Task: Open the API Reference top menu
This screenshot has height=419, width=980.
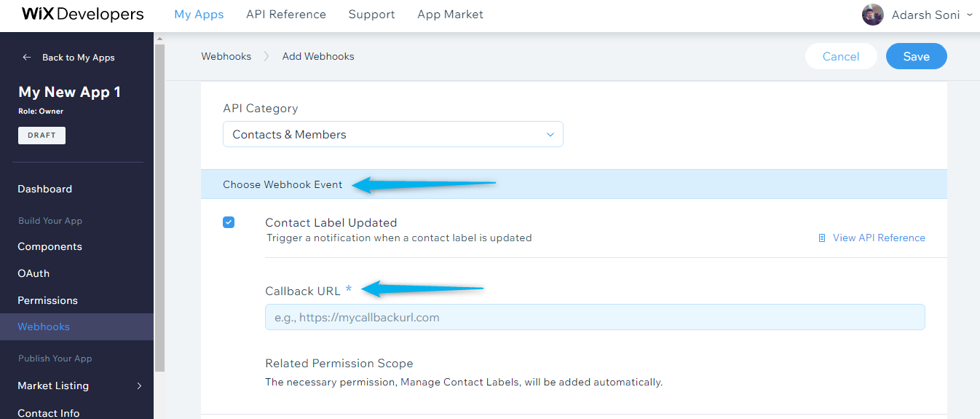Action: [286, 15]
